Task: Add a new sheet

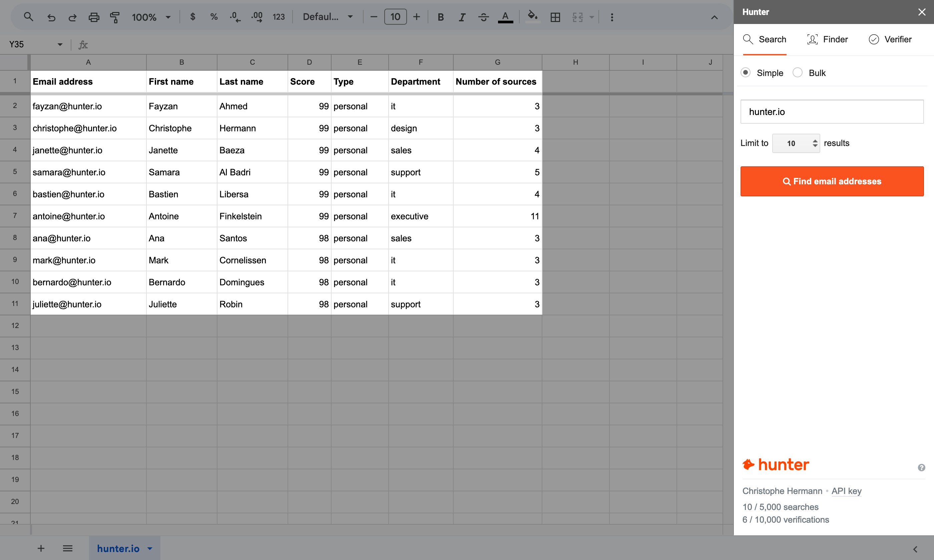Action: point(41,548)
